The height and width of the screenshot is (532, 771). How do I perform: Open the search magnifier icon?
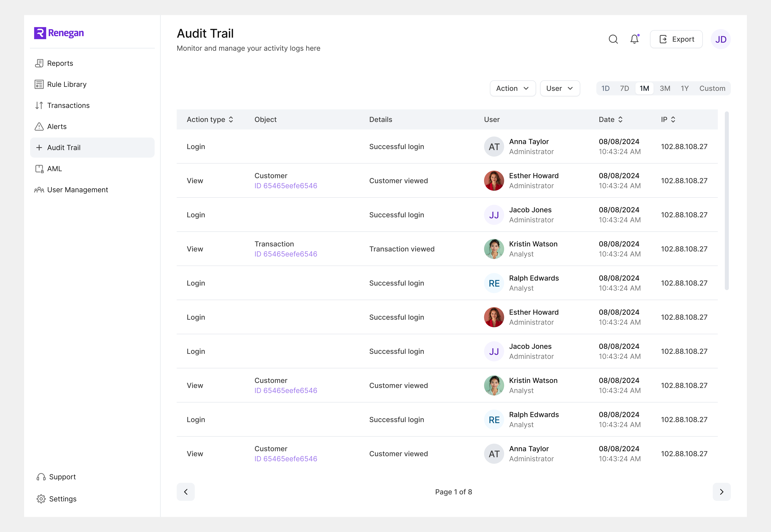tap(613, 39)
